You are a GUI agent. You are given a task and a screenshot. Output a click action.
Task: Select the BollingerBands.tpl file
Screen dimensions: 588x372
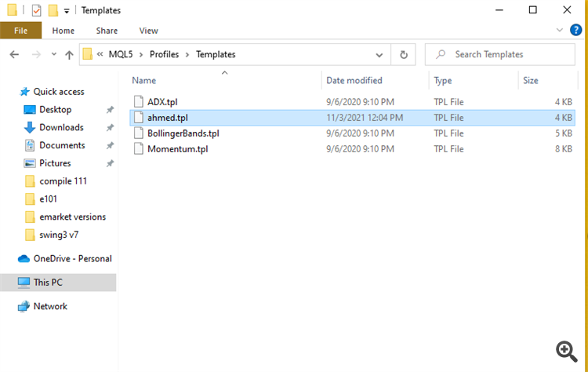pyautogui.click(x=183, y=133)
